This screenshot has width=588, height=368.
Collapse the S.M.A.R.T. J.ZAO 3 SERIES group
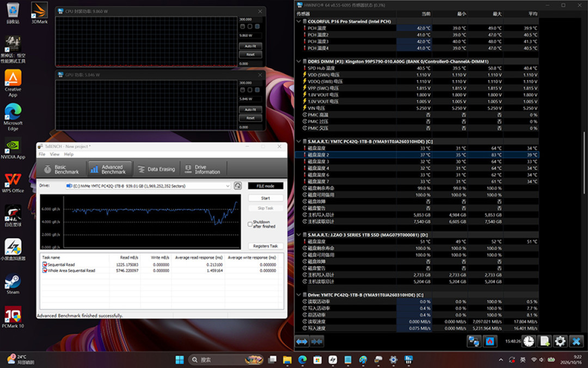(x=299, y=234)
